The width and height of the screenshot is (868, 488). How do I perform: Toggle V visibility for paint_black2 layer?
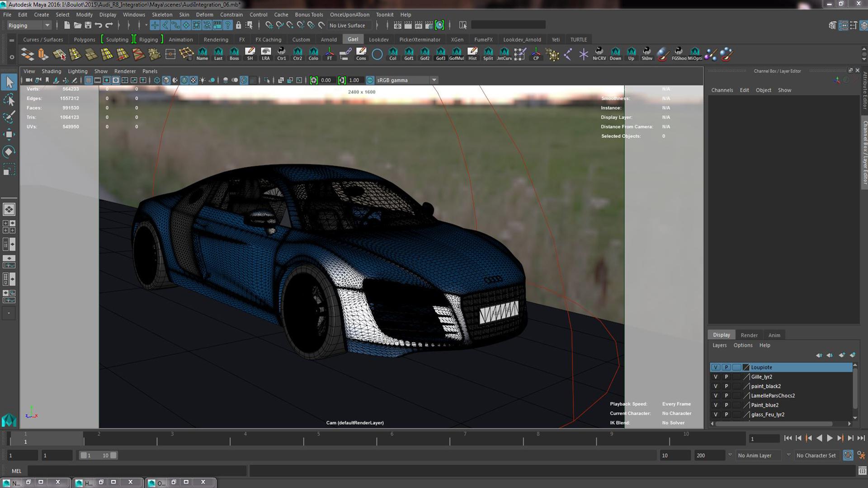tap(715, 386)
